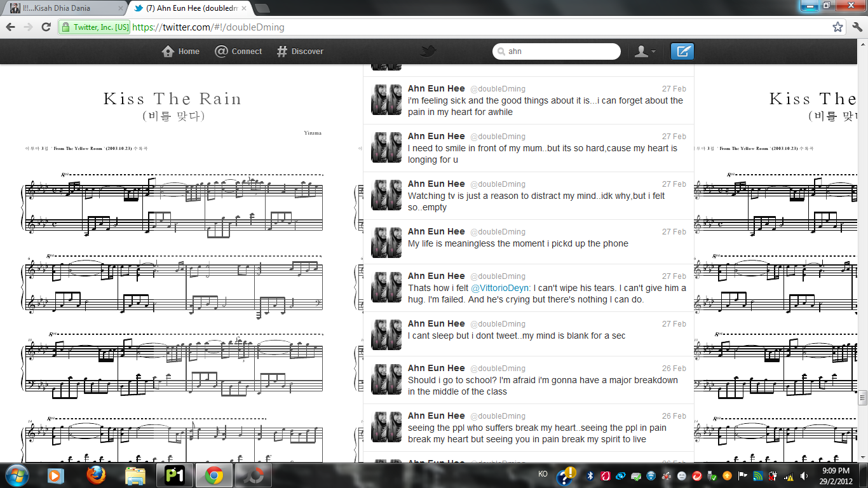
Task: Click the volume speaker tray icon
Action: point(804,475)
